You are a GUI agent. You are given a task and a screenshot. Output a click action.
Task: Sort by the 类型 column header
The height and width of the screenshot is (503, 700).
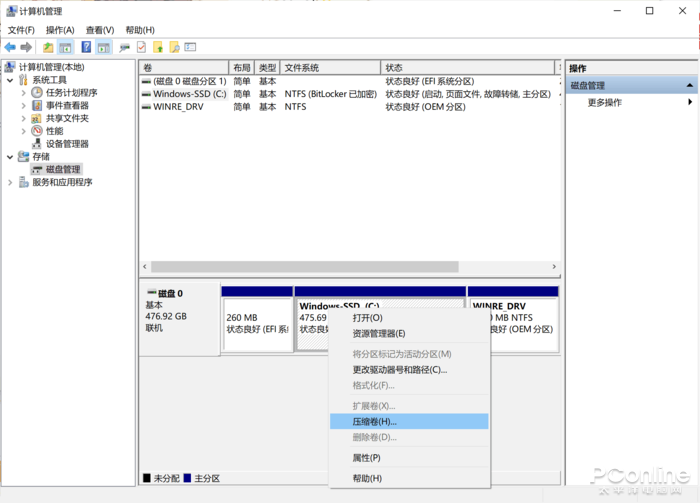[267, 68]
